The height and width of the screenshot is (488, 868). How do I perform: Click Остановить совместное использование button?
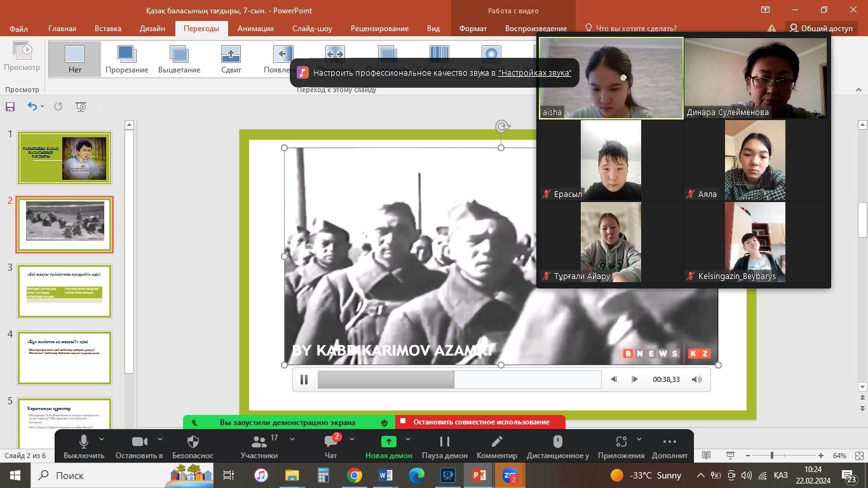481,422
